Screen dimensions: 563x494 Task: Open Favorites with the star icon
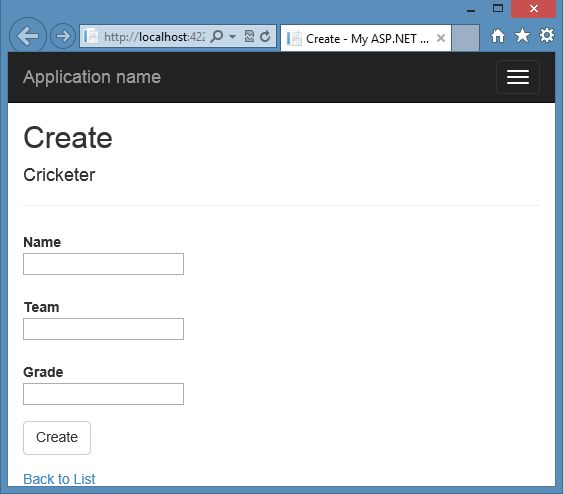point(522,36)
